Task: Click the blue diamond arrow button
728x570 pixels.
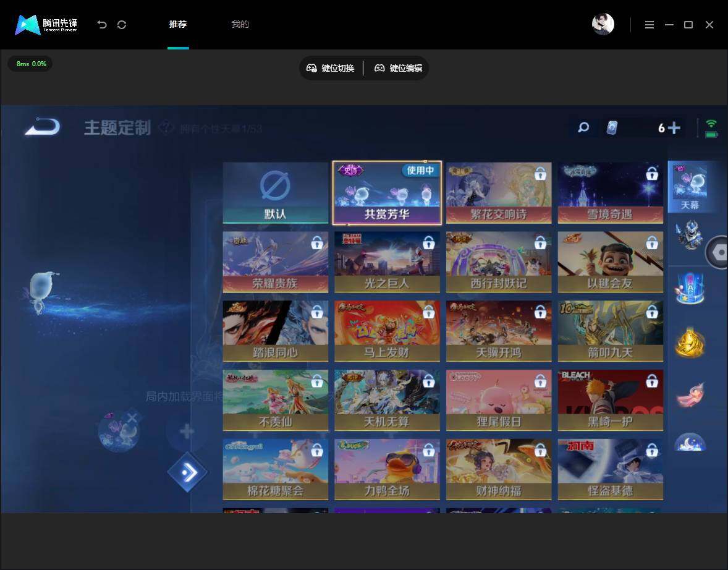Action: [187, 472]
